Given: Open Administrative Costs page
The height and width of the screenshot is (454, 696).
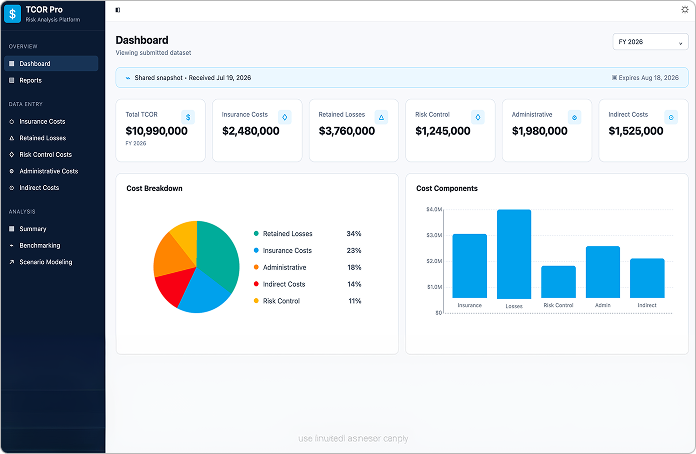Looking at the screenshot, I should [x=51, y=171].
